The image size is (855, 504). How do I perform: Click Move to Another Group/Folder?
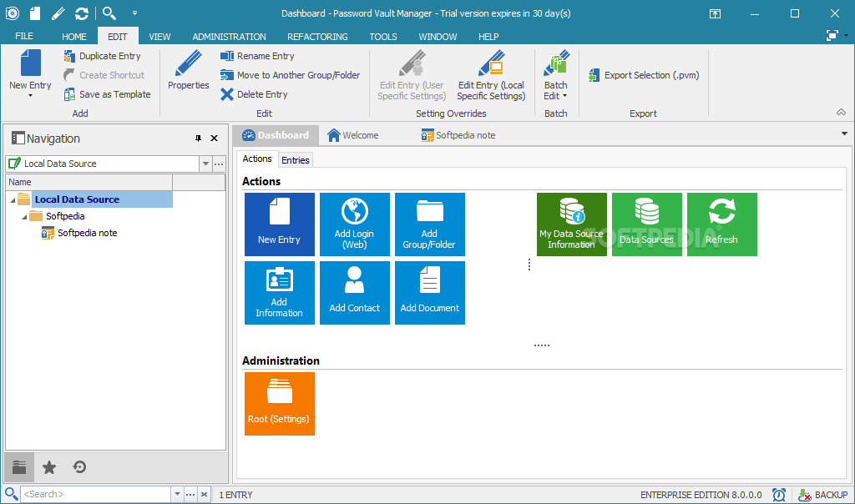[290, 75]
